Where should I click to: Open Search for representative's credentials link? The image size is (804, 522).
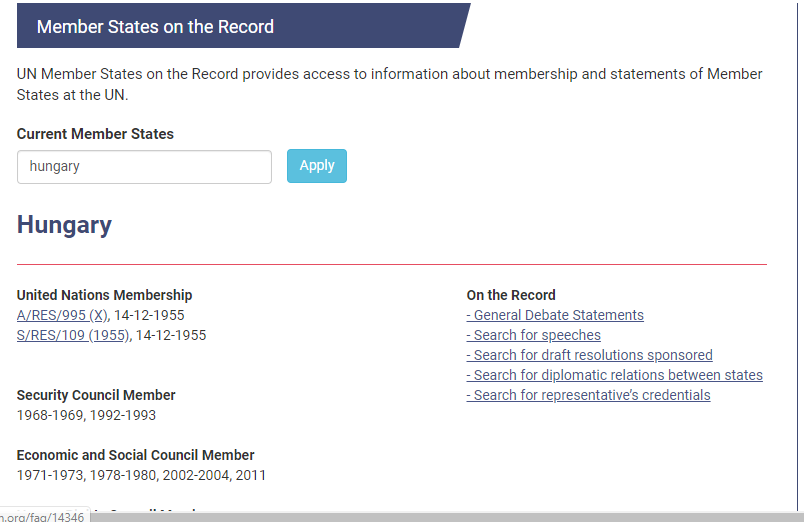point(591,395)
